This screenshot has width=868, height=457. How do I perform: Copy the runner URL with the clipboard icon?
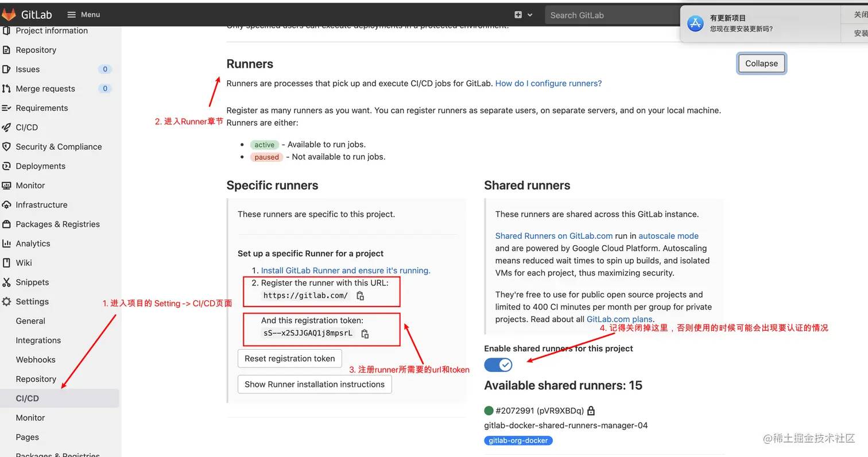pyautogui.click(x=360, y=296)
